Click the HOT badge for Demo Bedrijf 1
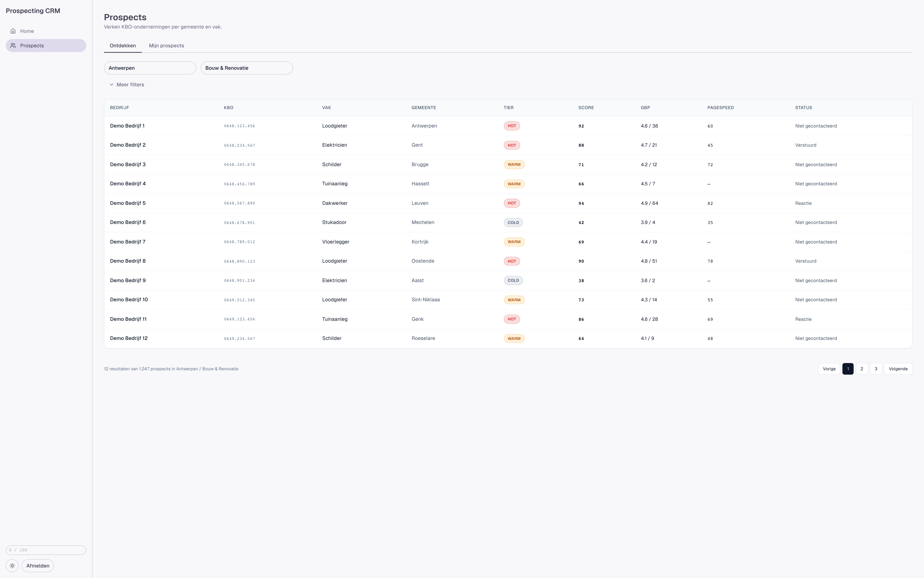924x578 pixels. [x=512, y=126]
